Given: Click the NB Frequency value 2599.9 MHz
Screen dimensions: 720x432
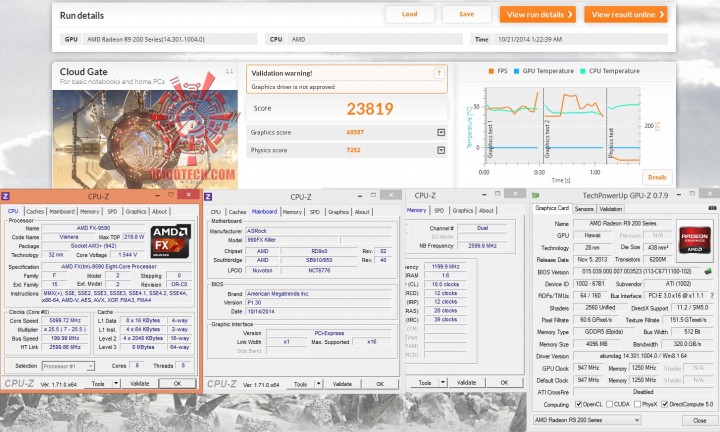Looking at the screenshot, I should point(482,246).
